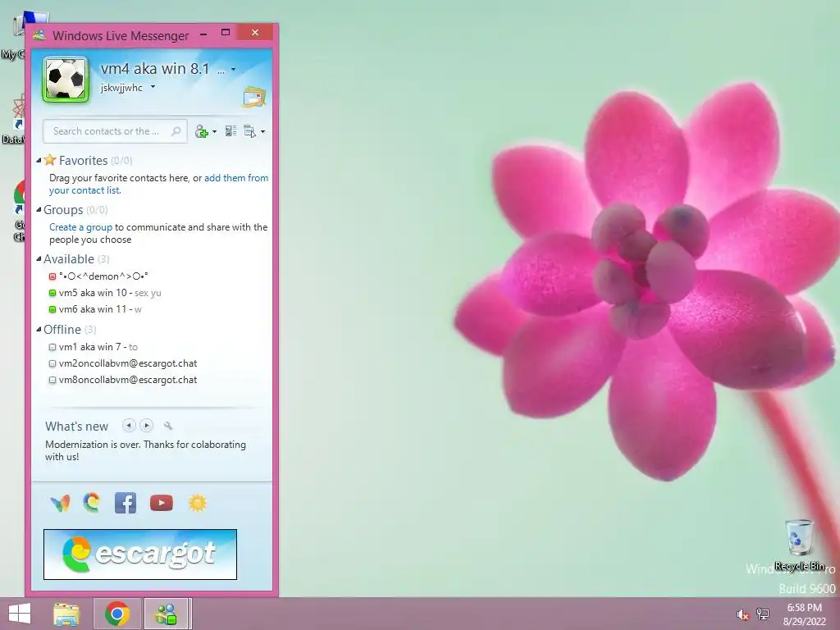Image resolution: width=840 pixels, height=630 pixels.
Task: Click the 'Create a group' link
Action: (81, 227)
